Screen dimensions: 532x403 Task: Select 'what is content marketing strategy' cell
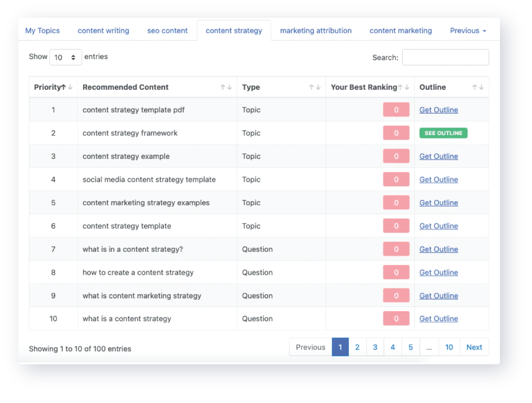click(157, 296)
